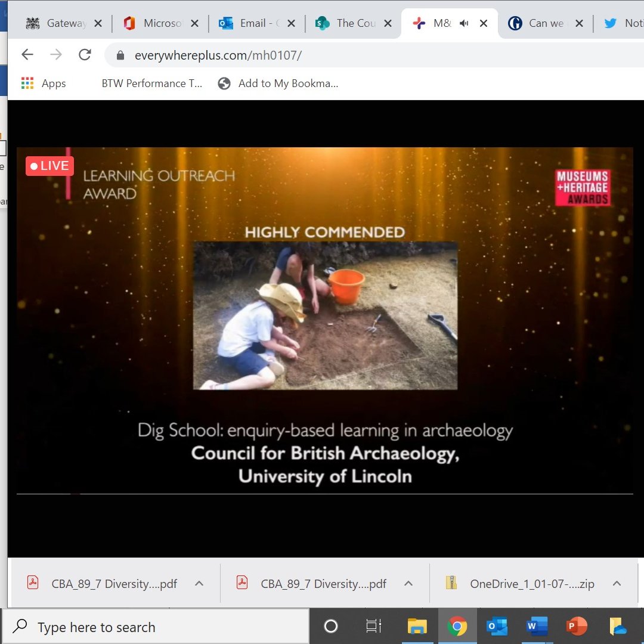Reload the everywhereplus.com page
Screen dimensions: 644x644
pos(85,54)
